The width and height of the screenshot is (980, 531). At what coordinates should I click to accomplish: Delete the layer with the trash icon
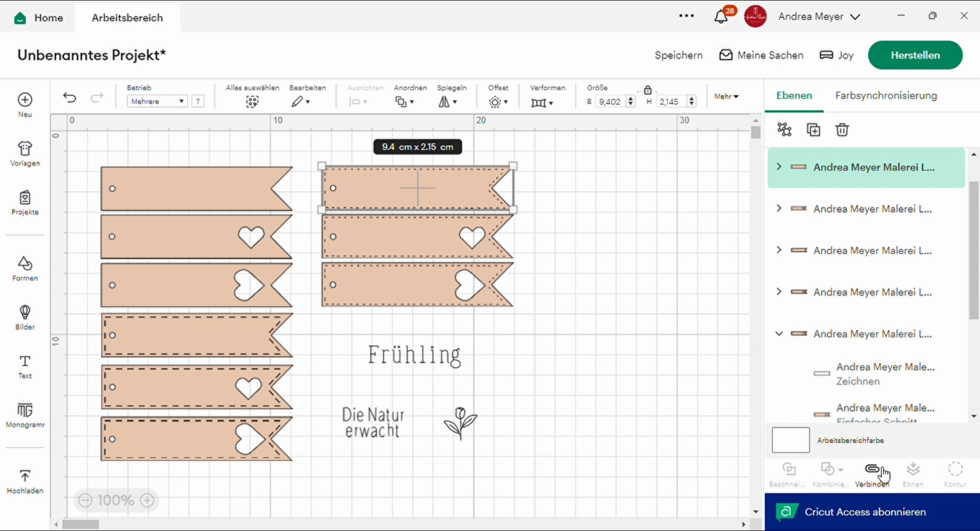pos(842,130)
